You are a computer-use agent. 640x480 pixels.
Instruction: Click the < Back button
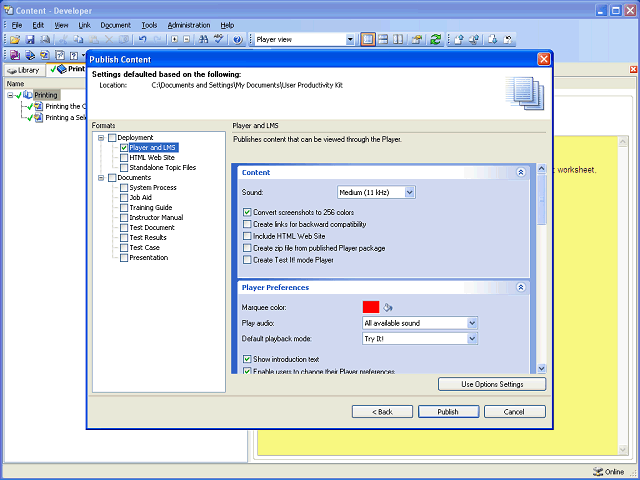[x=382, y=411]
